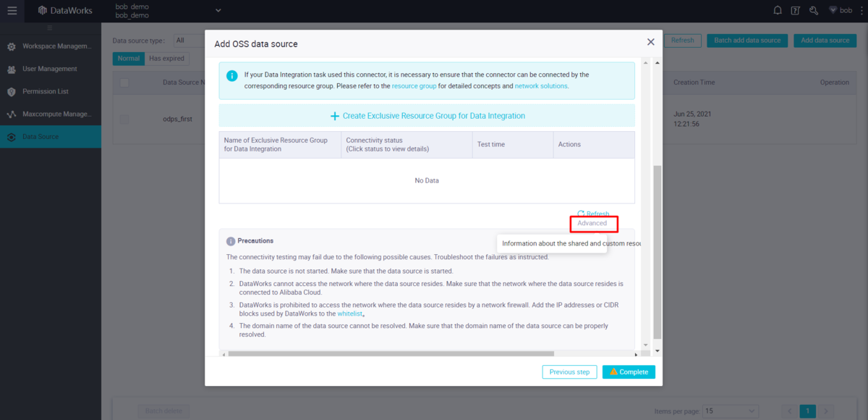
Task: Click horizontal scrollbar right arrow
Action: 637,354
